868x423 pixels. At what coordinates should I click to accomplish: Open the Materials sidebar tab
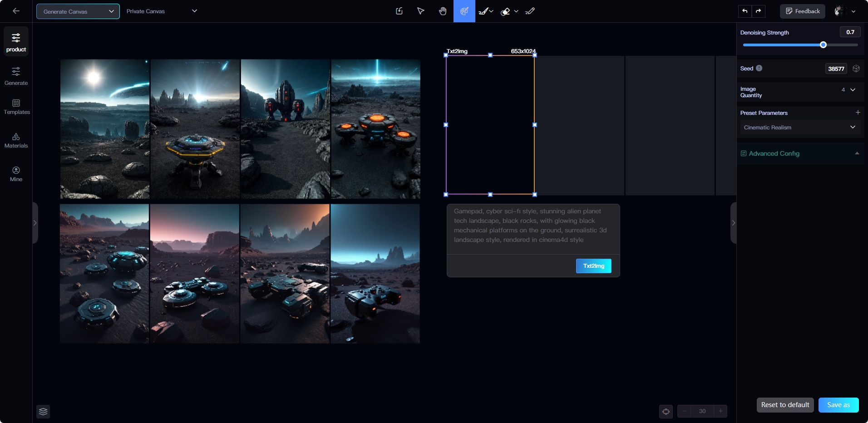pyautogui.click(x=16, y=141)
